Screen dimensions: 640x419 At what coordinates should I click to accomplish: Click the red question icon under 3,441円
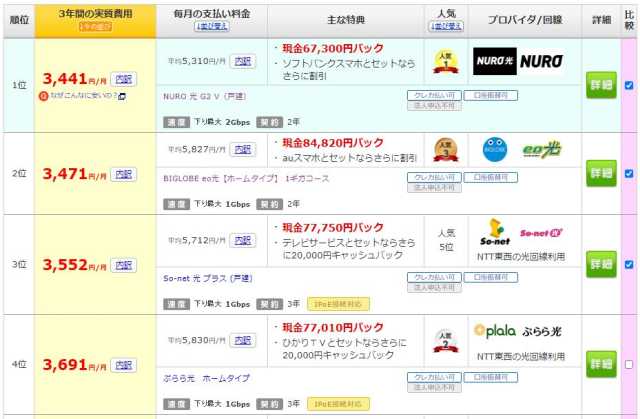click(44, 96)
